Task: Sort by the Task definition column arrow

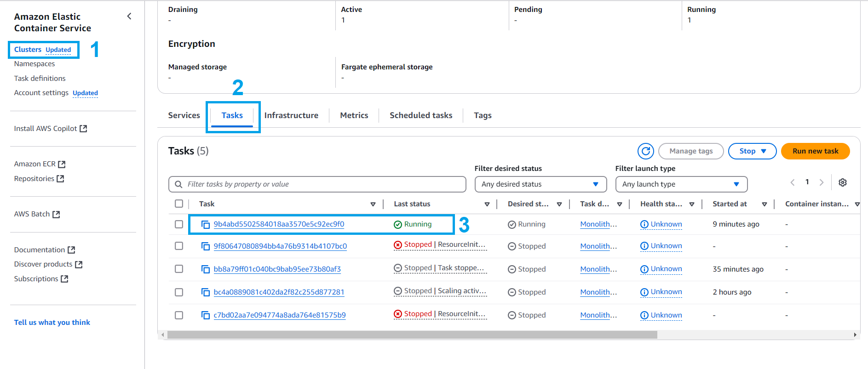Action: point(620,204)
